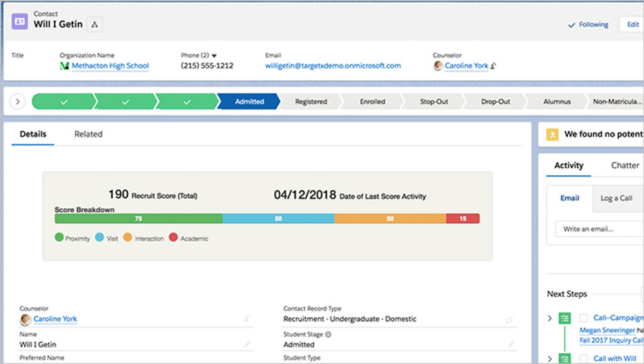Click the blue Visit legend dot
Viewport: 644px width, 364px height.
point(99,237)
